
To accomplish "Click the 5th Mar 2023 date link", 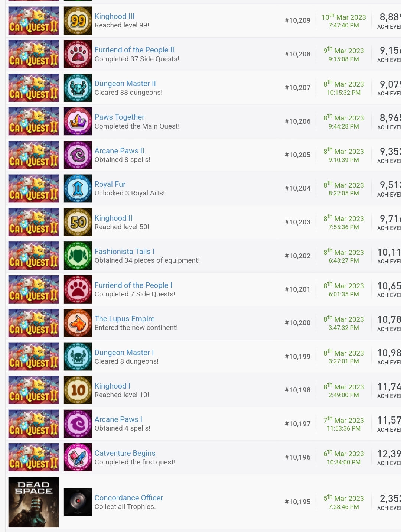I will point(343,498).
